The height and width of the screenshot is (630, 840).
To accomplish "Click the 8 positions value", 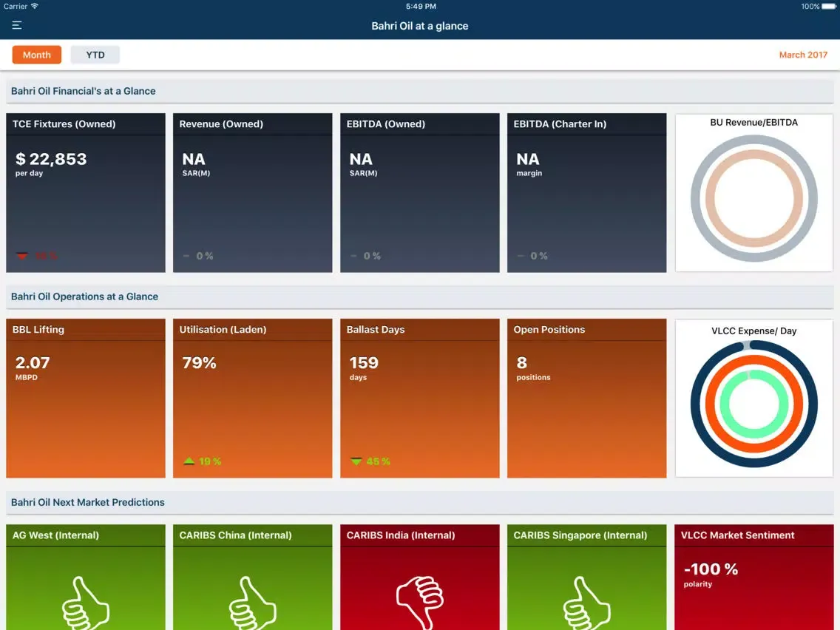I will (522, 363).
